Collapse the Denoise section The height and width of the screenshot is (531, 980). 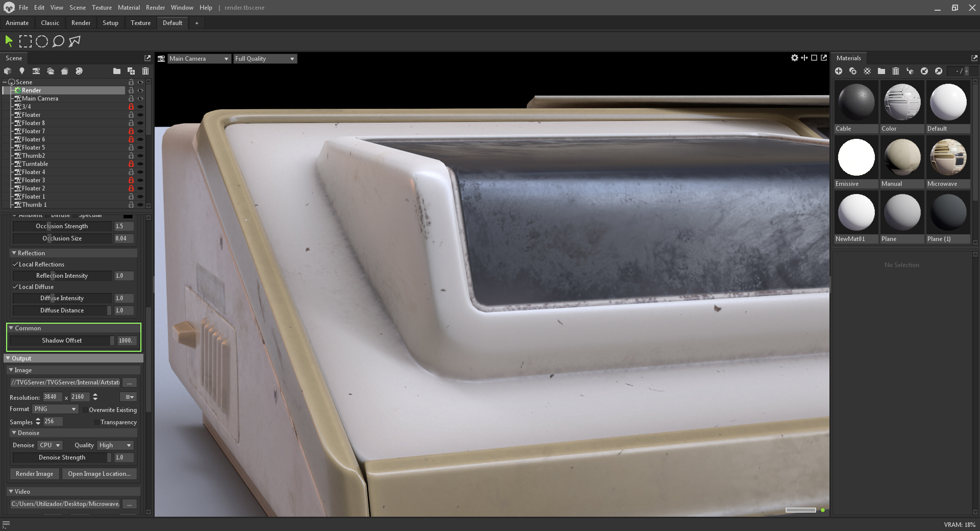click(14, 433)
